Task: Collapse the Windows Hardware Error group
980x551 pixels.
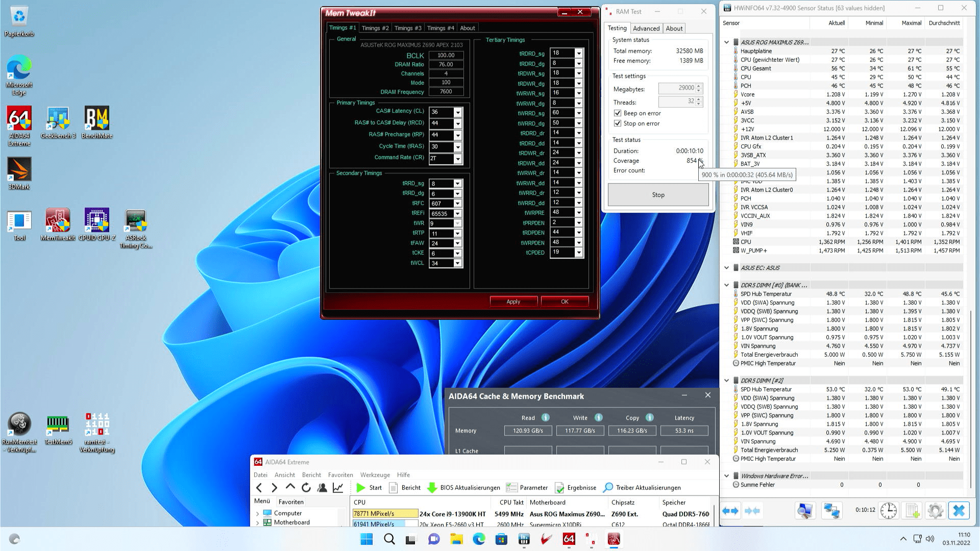Action: pos(726,476)
